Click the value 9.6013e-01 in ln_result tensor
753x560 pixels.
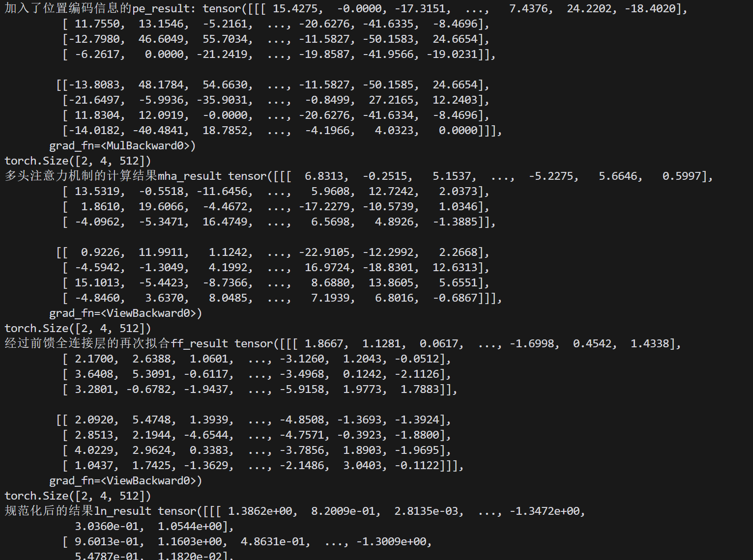point(107,541)
